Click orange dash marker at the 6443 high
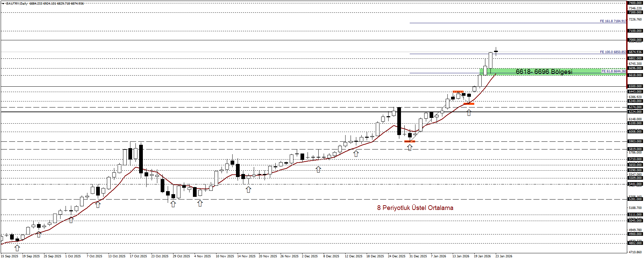Image resolution: width=644 pixels, height=260 pixels. 458,92
